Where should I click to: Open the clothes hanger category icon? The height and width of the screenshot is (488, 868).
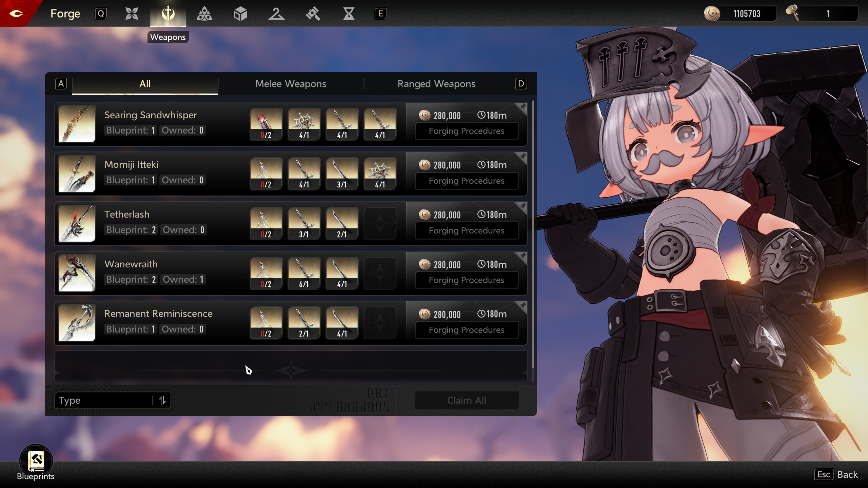[x=276, y=14]
